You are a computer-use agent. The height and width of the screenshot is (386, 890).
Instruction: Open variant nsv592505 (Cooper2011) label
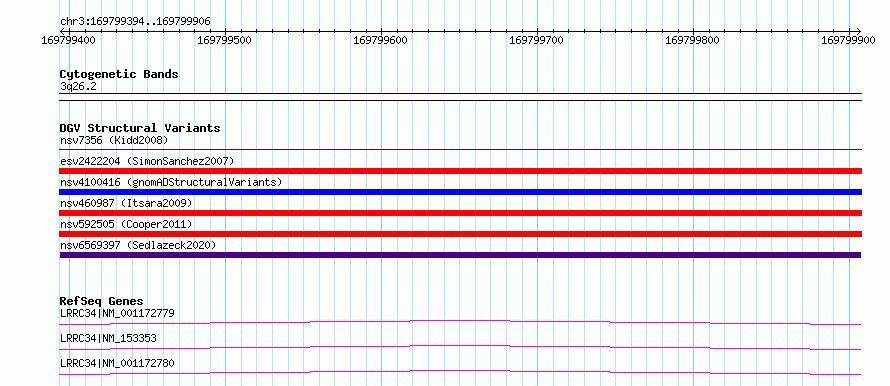coord(126,224)
